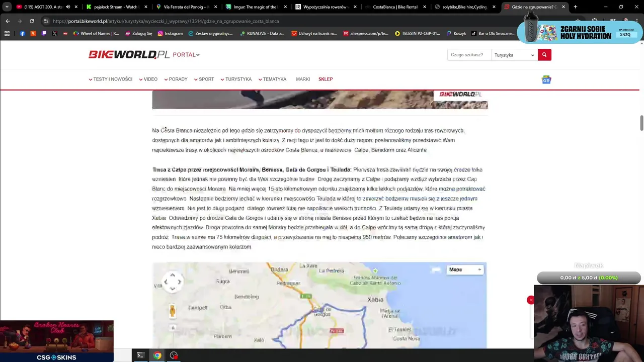Open the Zaloguj Się bookmark
The image size is (644, 362).
[x=138, y=33]
